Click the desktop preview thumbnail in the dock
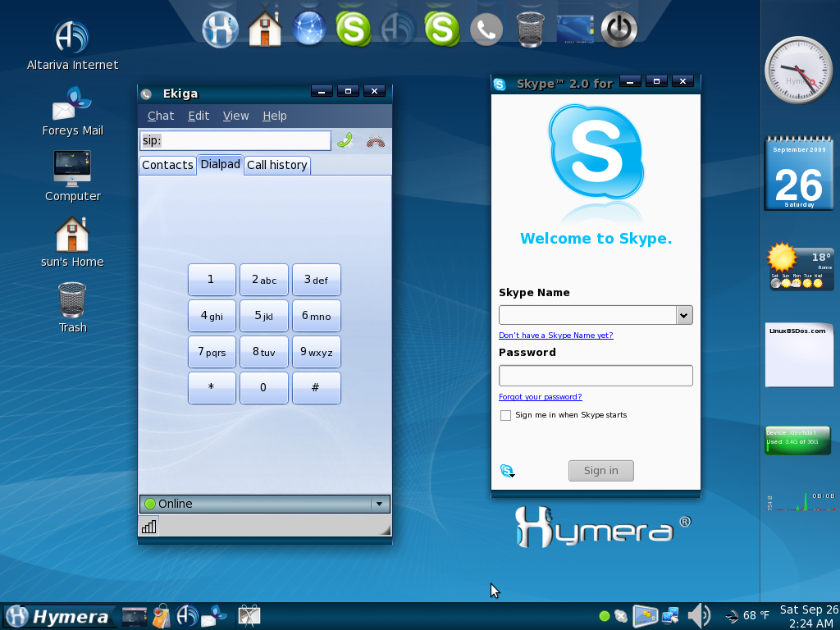This screenshot has width=840, height=630. click(x=575, y=30)
